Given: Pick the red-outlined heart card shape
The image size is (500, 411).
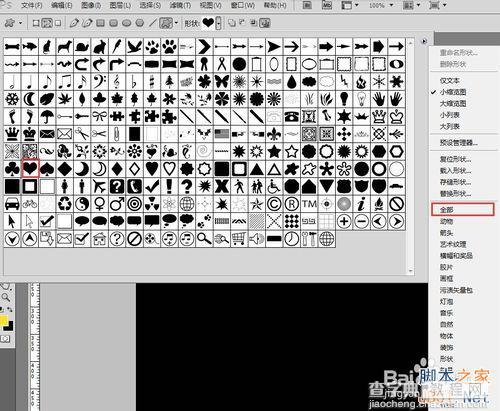Looking at the screenshot, I should click(x=30, y=169).
